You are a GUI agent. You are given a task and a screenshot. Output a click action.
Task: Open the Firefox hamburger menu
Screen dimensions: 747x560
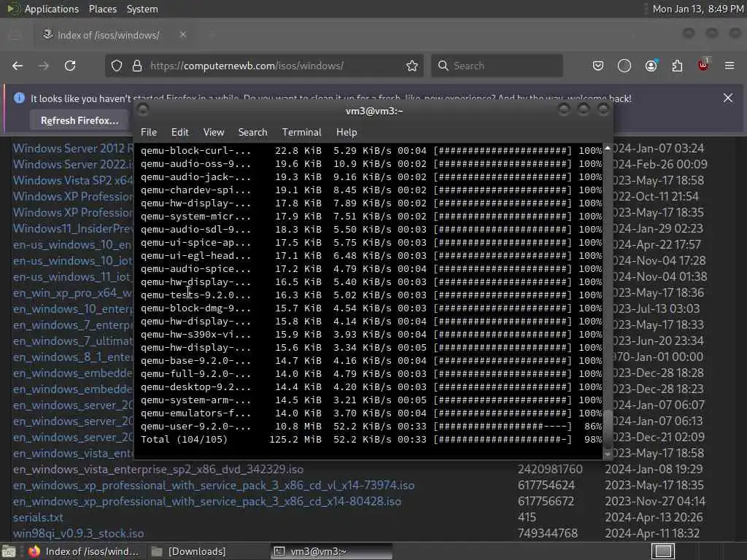(729, 66)
